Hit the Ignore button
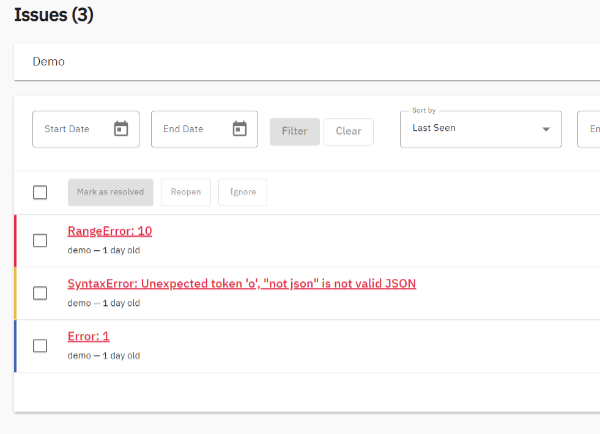 coord(243,192)
